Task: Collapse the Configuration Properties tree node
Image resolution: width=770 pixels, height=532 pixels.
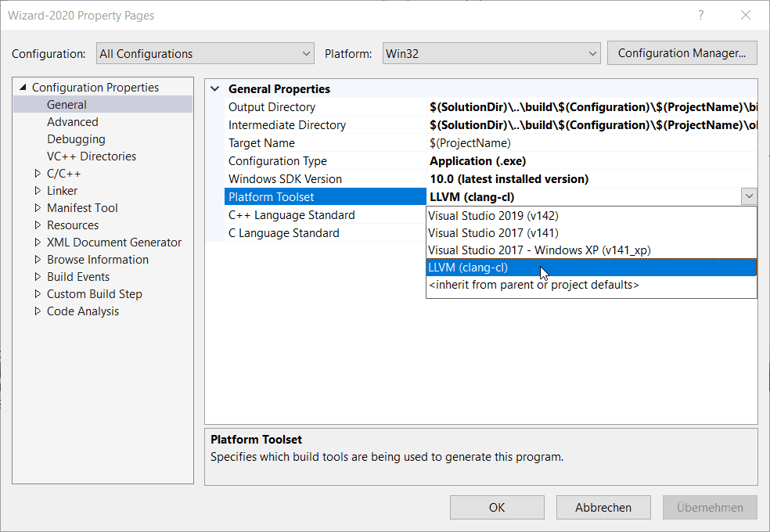Action: pyautogui.click(x=23, y=88)
